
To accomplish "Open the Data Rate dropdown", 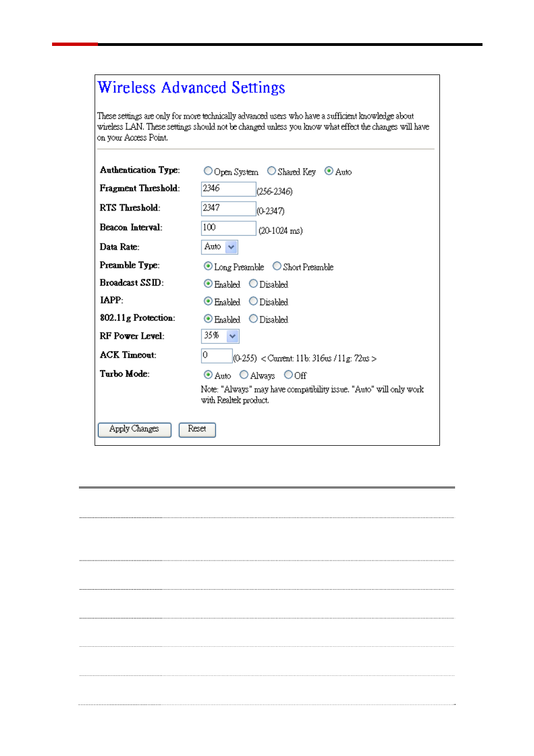I will (x=219, y=247).
